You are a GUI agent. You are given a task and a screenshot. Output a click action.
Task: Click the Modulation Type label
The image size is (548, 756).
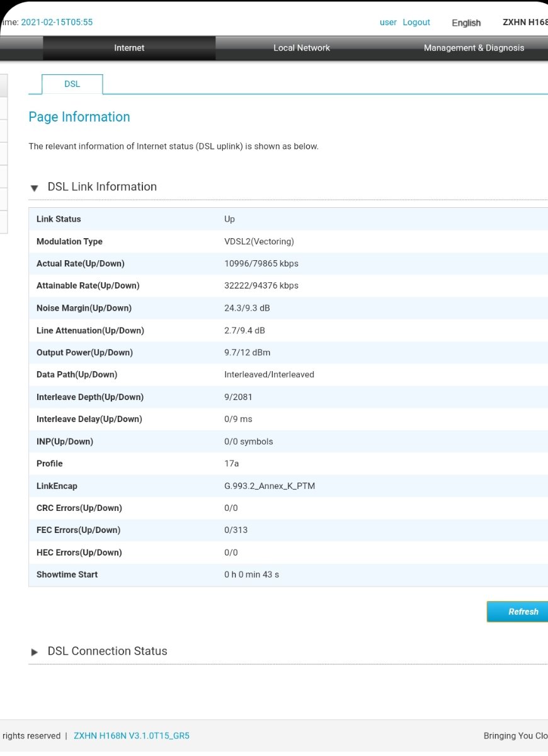[x=69, y=241]
